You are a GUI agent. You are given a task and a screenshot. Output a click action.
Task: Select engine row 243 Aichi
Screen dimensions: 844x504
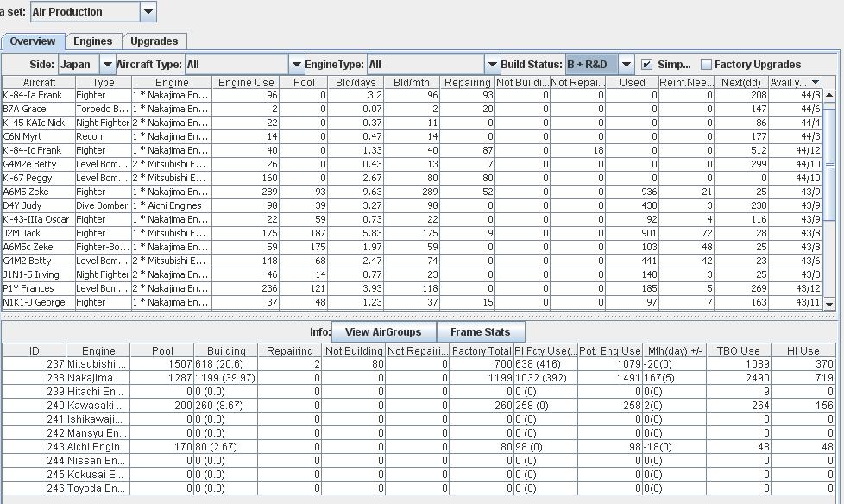[x=419, y=447]
